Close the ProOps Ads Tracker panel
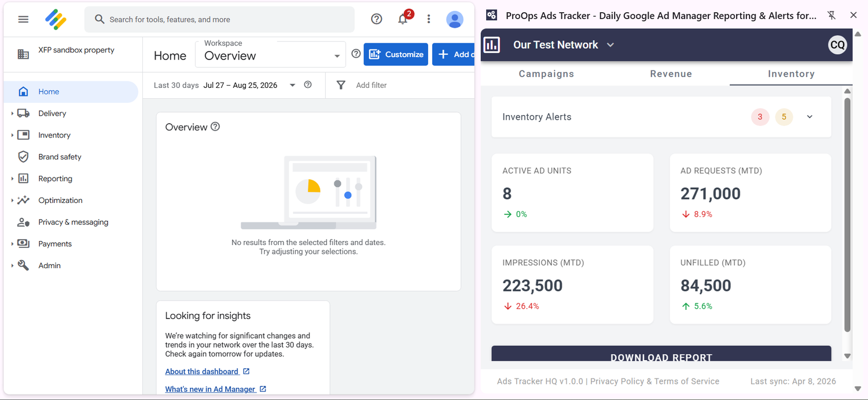The image size is (868, 400). [854, 16]
